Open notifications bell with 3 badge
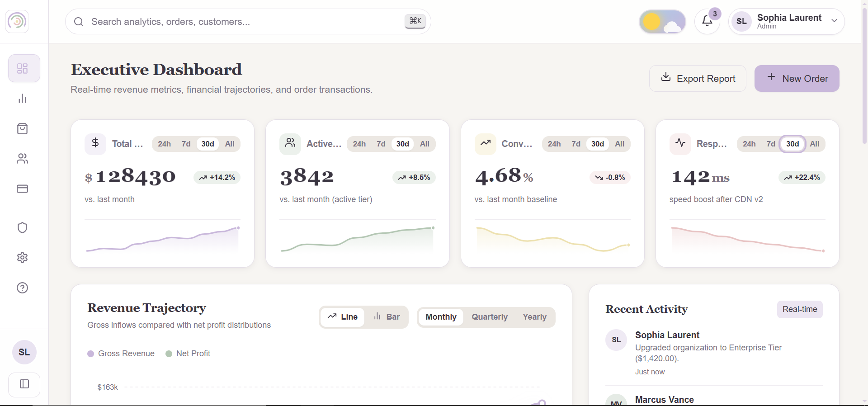 tap(707, 21)
